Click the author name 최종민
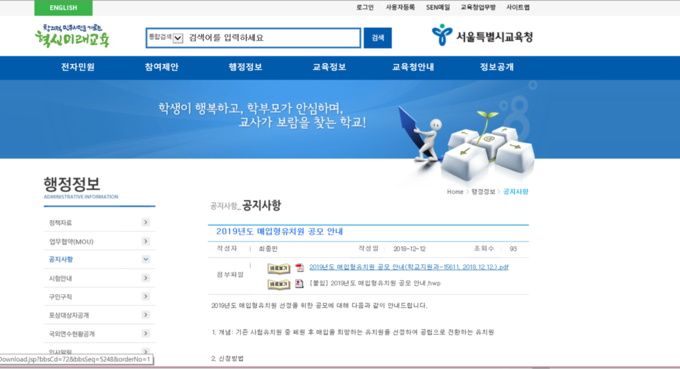Screen dimensions: 680x369 268,249
